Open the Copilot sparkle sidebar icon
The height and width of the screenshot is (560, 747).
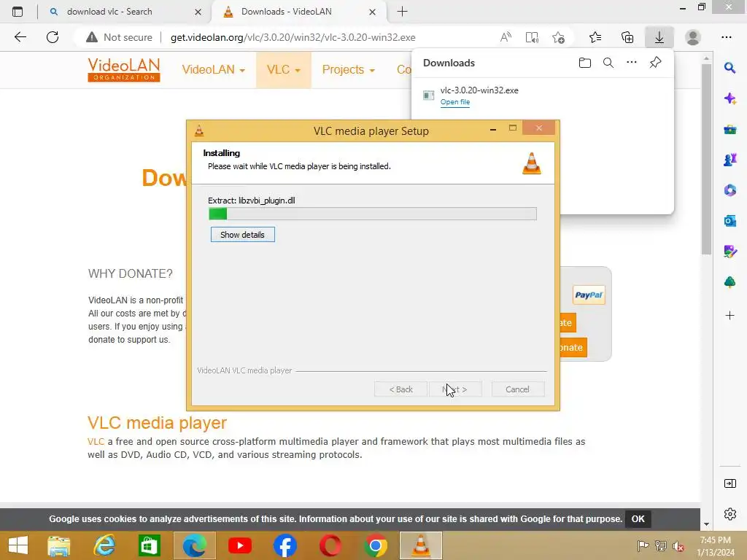click(x=729, y=98)
